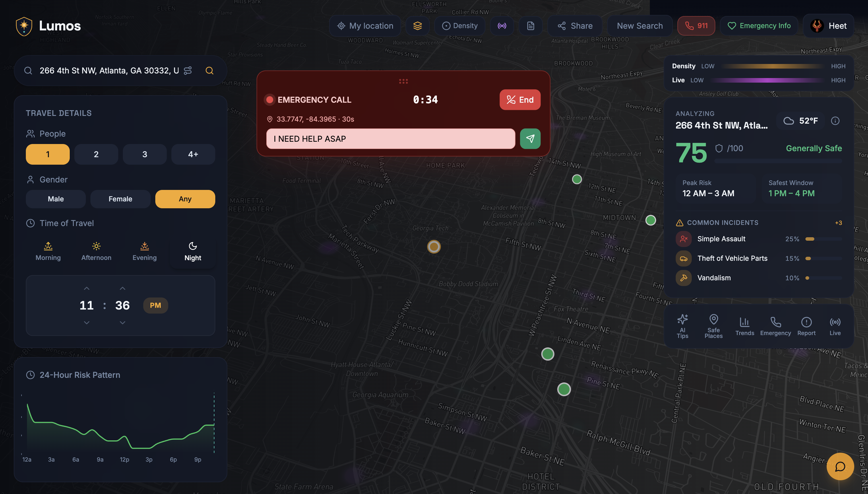Click the live broadcast icon in top toolbar
The image size is (868, 494).
coord(502,26)
